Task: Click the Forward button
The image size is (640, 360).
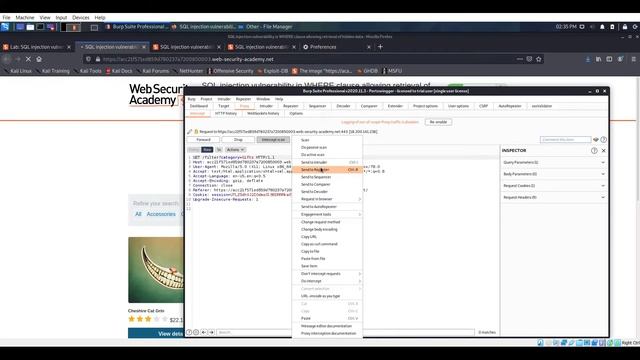Action: click(203, 140)
